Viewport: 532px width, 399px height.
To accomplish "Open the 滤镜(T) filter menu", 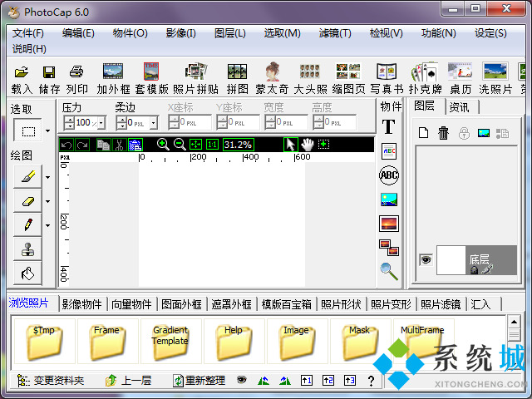I will [x=335, y=33].
